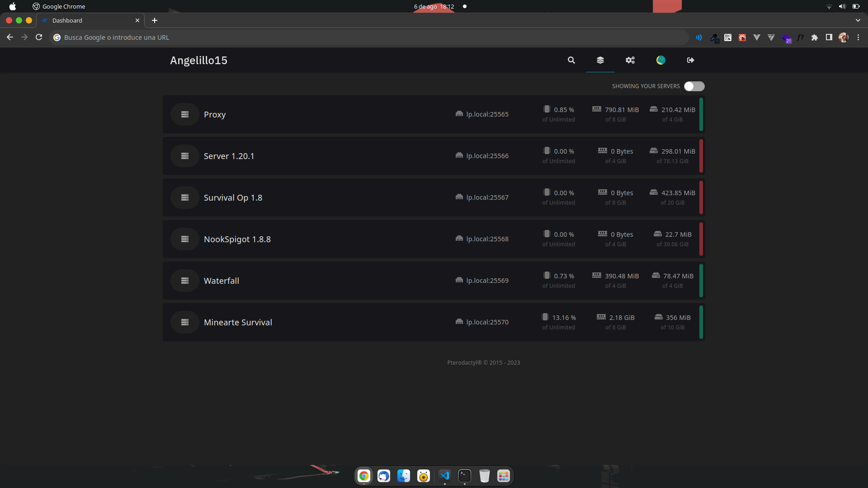Open the account avatar icon
The width and height of the screenshot is (868, 488).
click(x=661, y=60)
